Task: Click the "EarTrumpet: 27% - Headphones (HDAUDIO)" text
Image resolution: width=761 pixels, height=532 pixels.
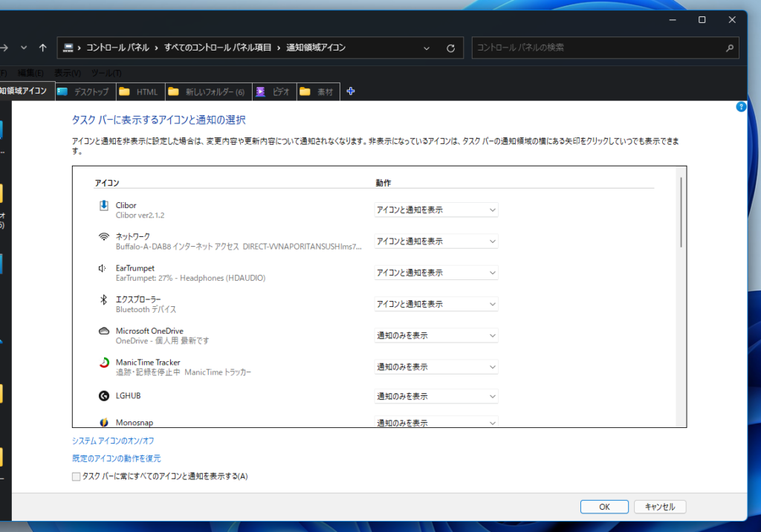Action: click(190, 278)
